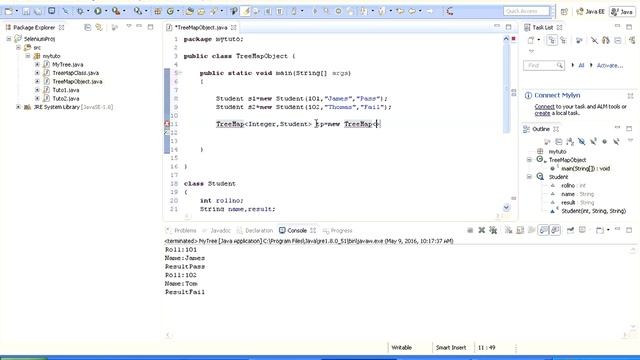Collapse the Student node in Outline
Viewport: 640px width, 360px height.
[529, 177]
